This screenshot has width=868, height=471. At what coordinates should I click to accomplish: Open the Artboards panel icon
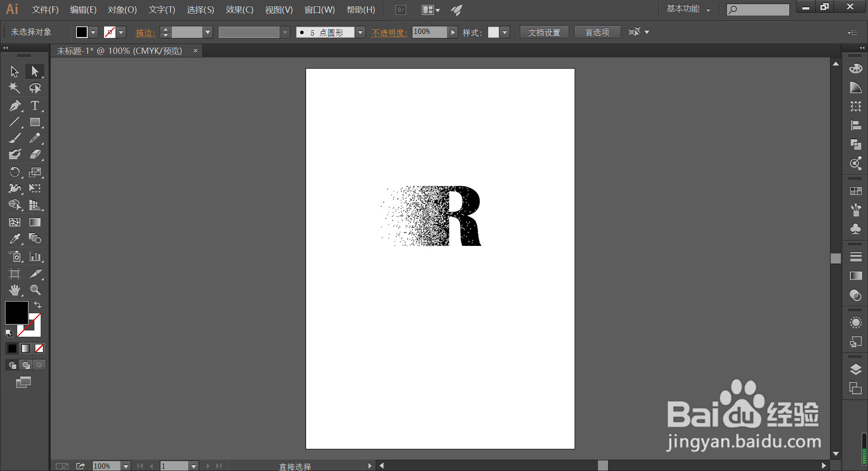click(855, 388)
